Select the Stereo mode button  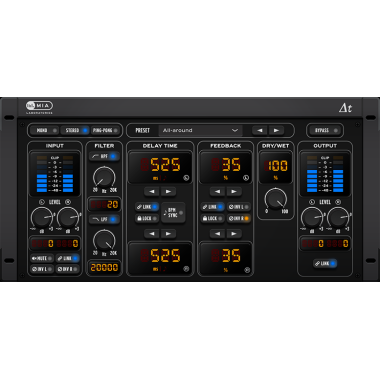pyautogui.click(x=75, y=130)
